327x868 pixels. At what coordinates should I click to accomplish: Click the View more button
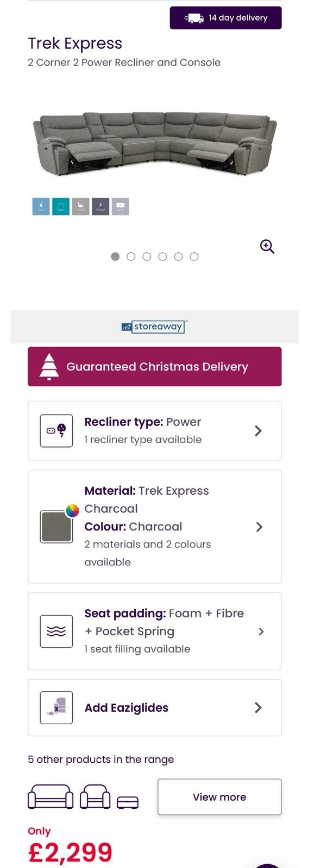coord(219,797)
